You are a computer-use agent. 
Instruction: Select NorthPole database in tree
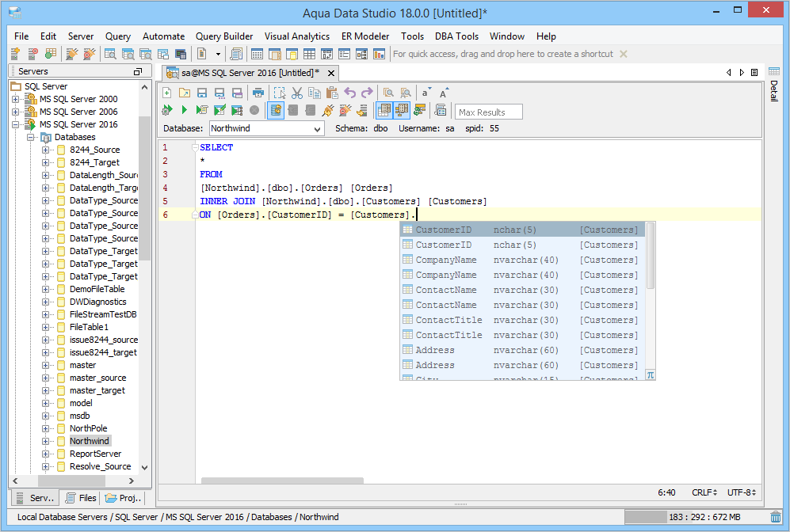[89, 428]
